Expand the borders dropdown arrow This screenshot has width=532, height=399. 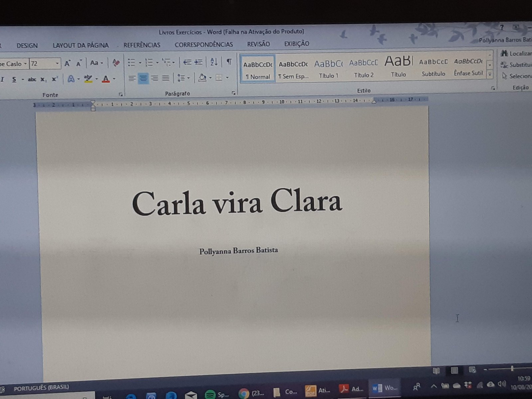pyautogui.click(x=227, y=77)
